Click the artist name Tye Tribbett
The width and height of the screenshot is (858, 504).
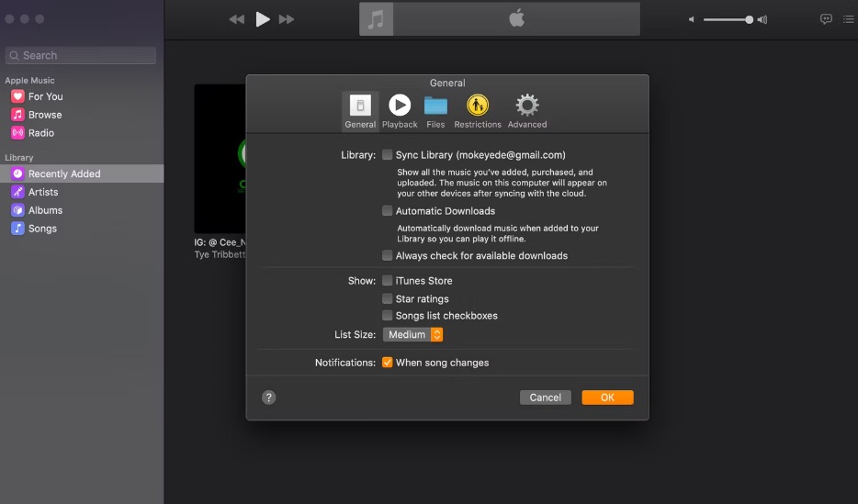coord(220,254)
